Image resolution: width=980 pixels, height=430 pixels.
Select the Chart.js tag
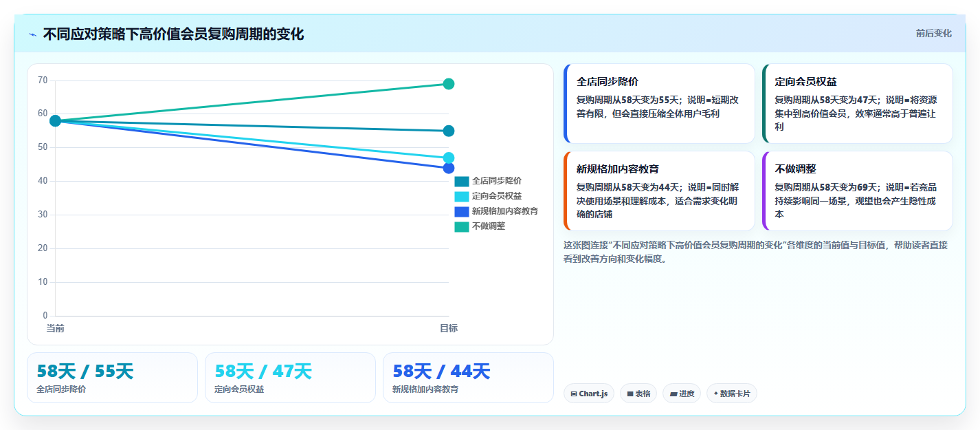[x=589, y=394]
